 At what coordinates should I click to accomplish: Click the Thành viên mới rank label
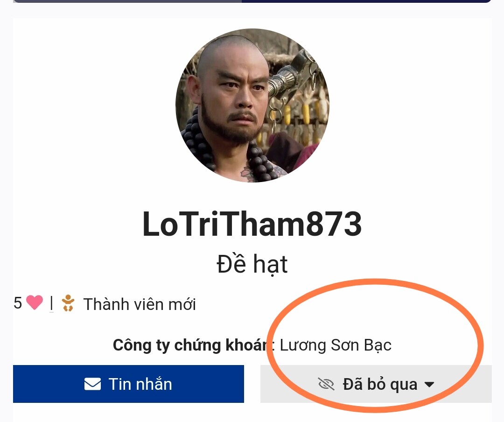coord(140,304)
